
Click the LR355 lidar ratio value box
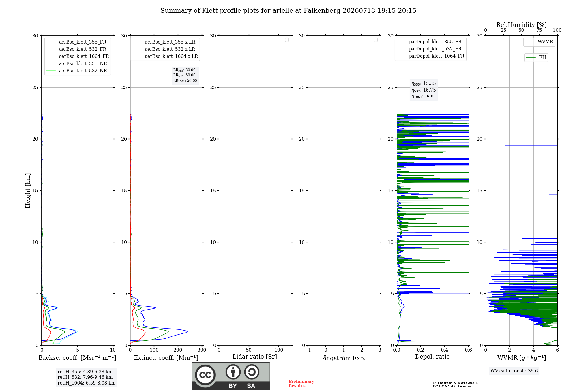pyautogui.click(x=185, y=75)
